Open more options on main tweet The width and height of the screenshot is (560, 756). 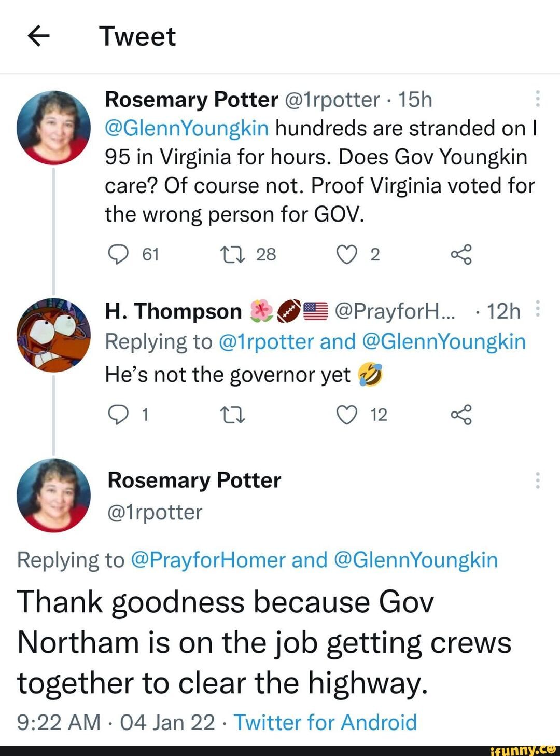(538, 480)
